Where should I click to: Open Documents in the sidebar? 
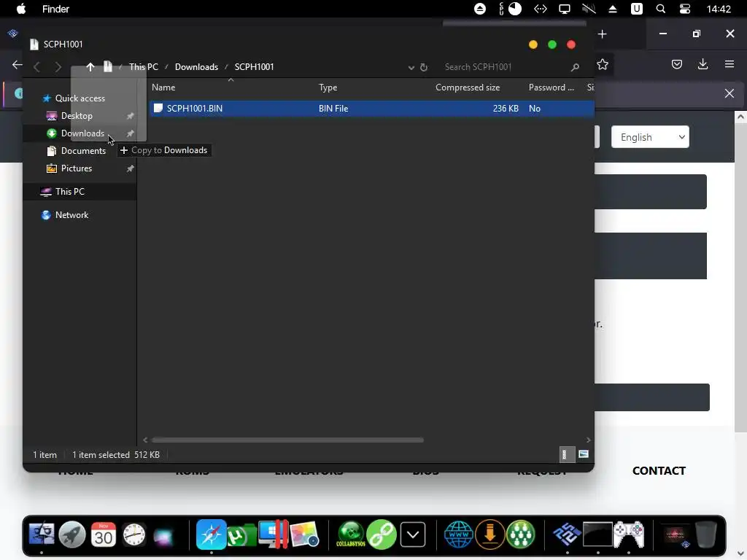tap(83, 150)
